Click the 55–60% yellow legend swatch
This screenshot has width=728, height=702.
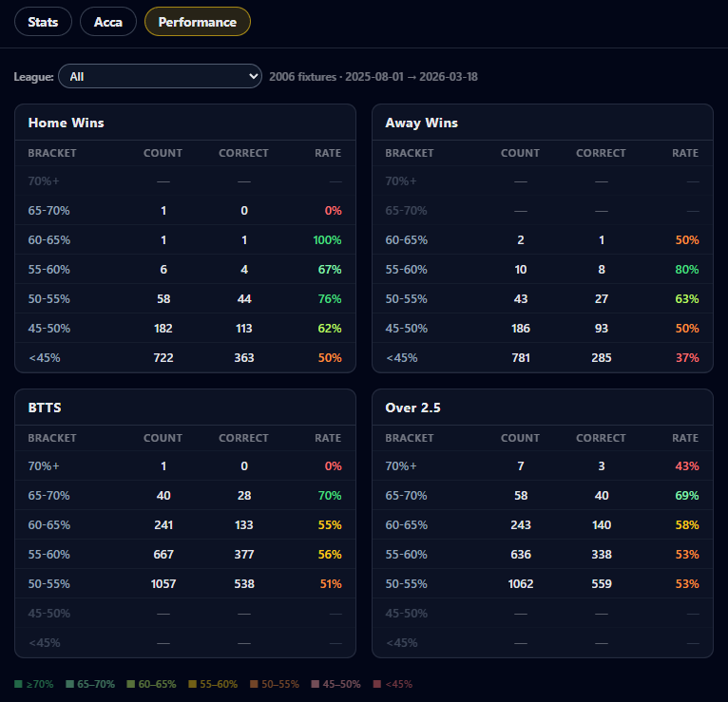pos(193,684)
